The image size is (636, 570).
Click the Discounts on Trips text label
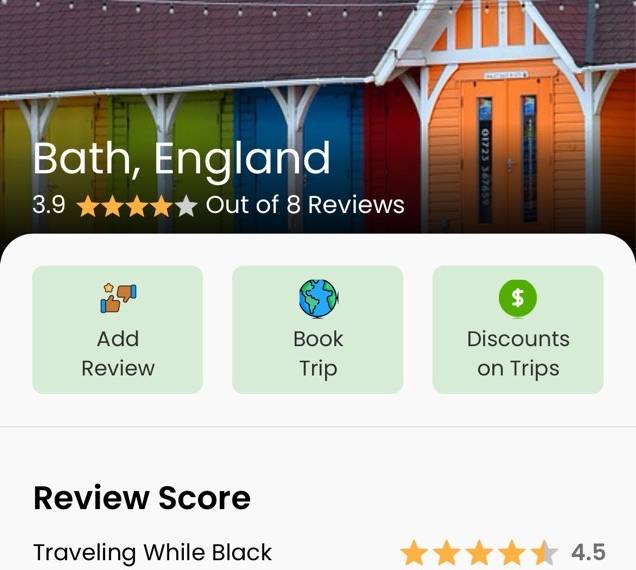(x=518, y=354)
